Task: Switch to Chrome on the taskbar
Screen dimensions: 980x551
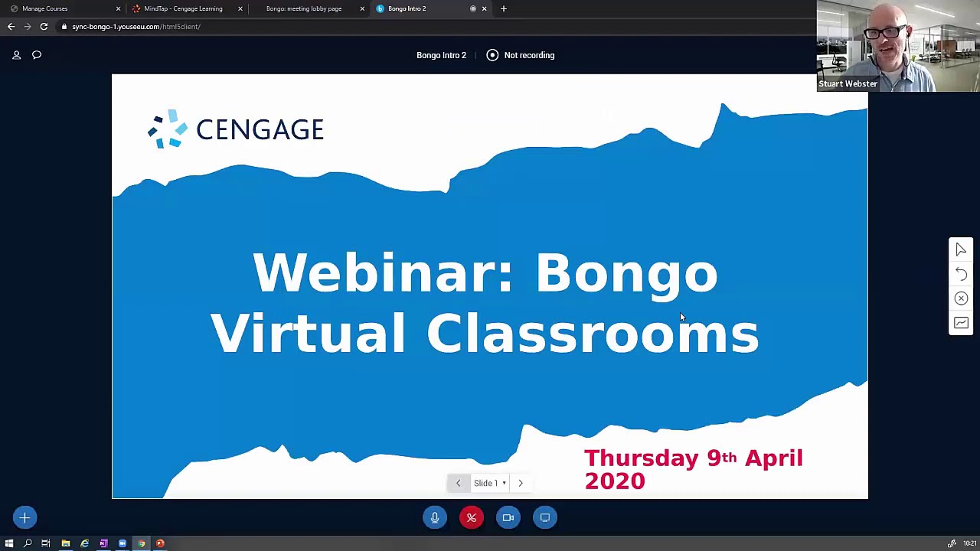Action: click(x=142, y=543)
